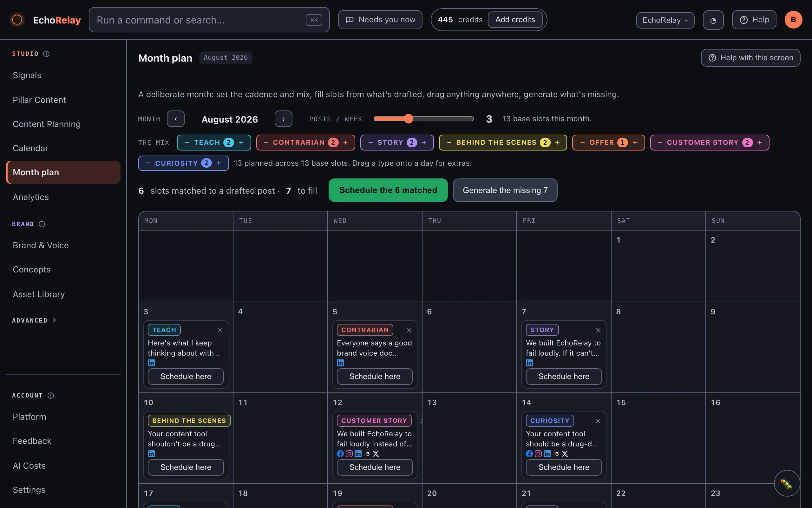Increase CONTRARIAN count with plus

346,143
